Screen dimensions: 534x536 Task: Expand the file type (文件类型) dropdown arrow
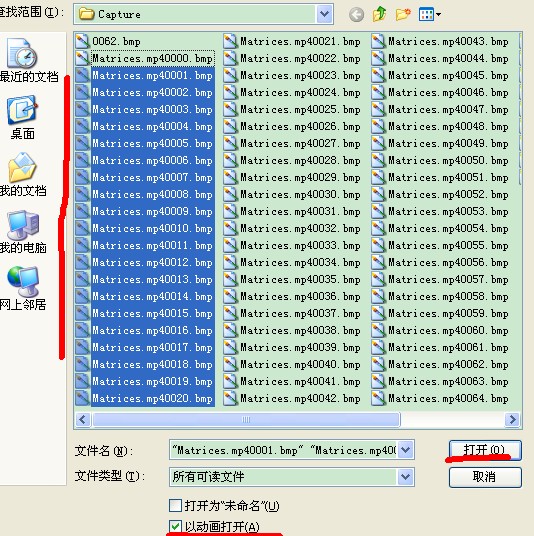[x=405, y=477]
